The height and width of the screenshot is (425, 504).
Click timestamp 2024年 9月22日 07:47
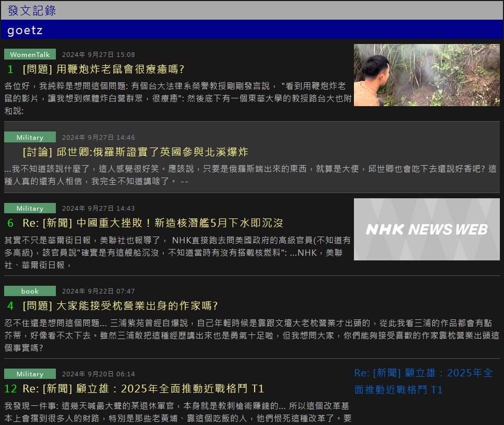(x=98, y=291)
